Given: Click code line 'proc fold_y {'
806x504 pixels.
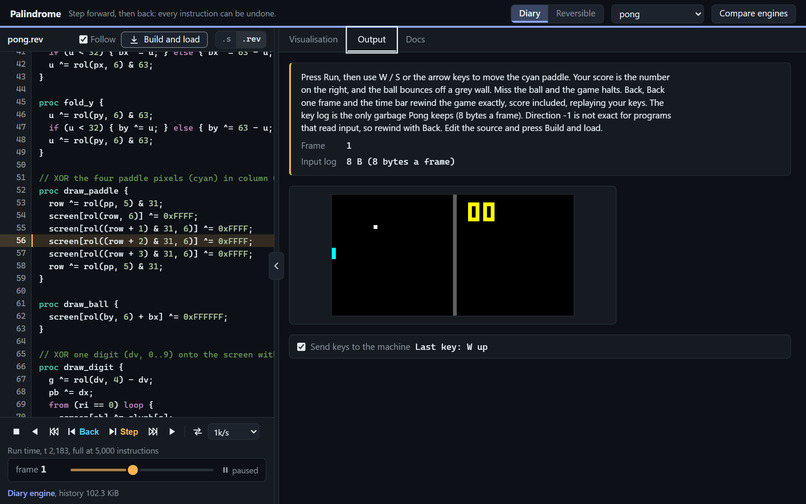Looking at the screenshot, I should click(71, 103).
